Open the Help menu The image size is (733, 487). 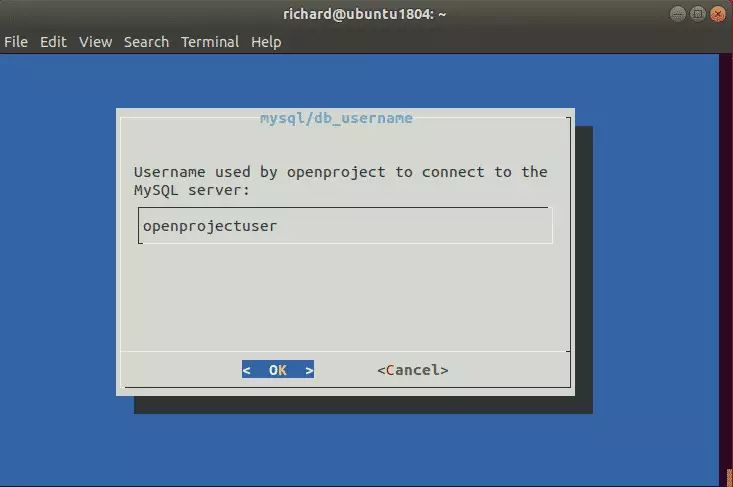tap(266, 42)
